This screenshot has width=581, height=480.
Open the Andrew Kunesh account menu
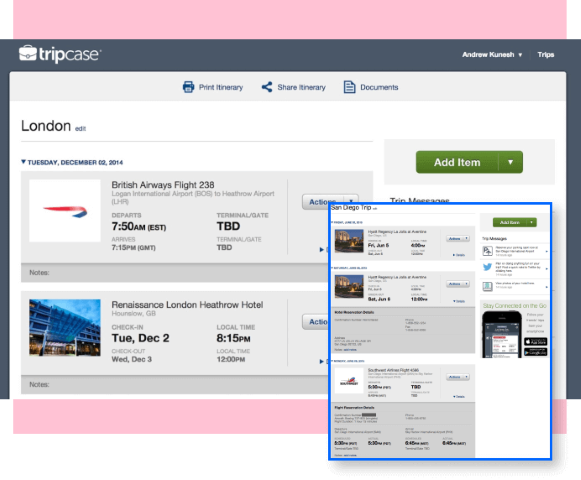click(492, 54)
